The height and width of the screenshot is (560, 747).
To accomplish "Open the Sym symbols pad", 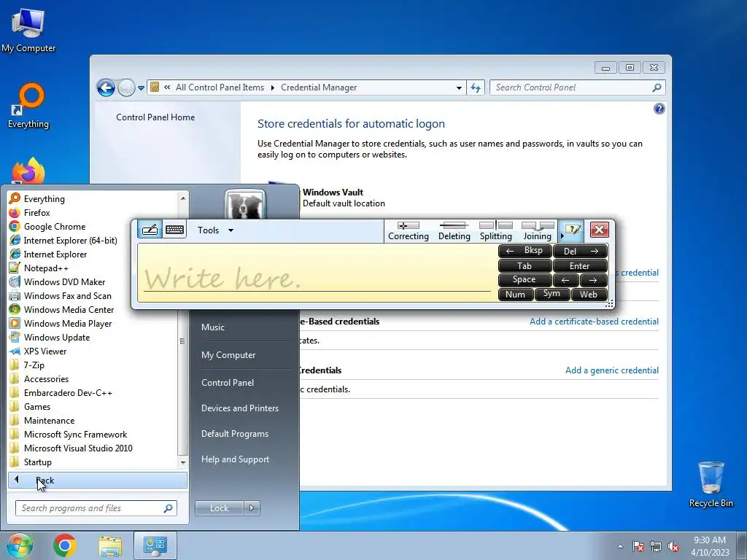I will pyautogui.click(x=551, y=295).
